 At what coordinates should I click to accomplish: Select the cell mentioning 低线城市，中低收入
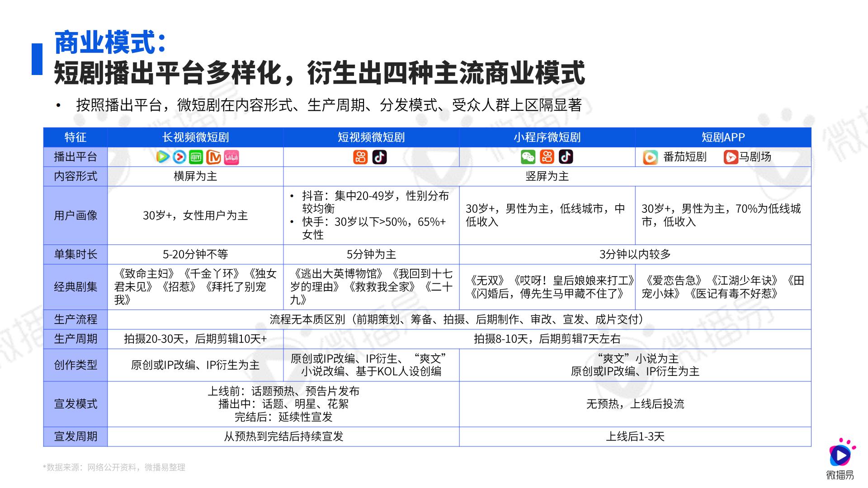547,216
